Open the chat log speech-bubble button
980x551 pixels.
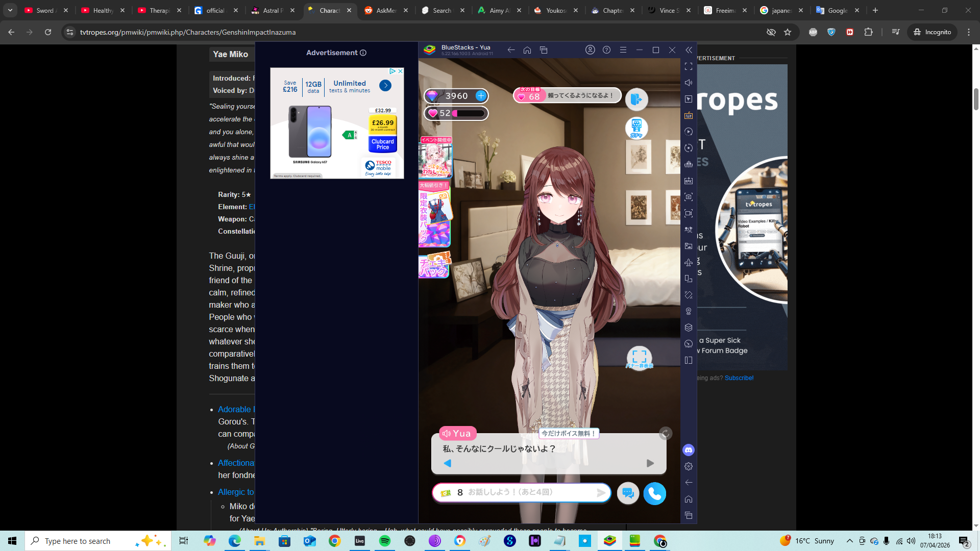coord(628,493)
